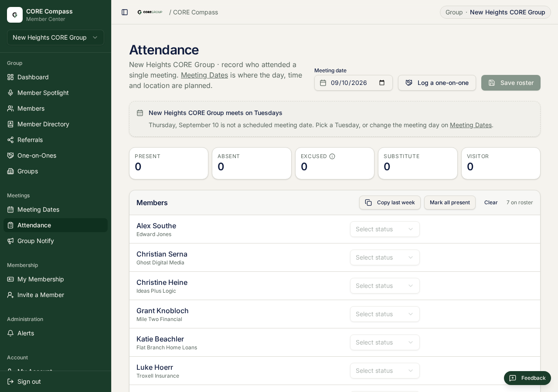Viewport: 558px width, 392px height.
Task: Open One-on-Ones in sidebar
Action: click(x=55, y=155)
